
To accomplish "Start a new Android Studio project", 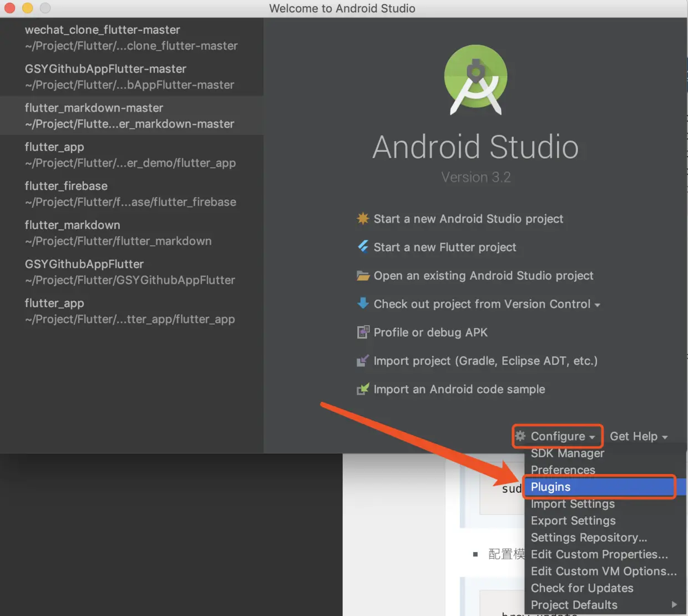I will (468, 219).
